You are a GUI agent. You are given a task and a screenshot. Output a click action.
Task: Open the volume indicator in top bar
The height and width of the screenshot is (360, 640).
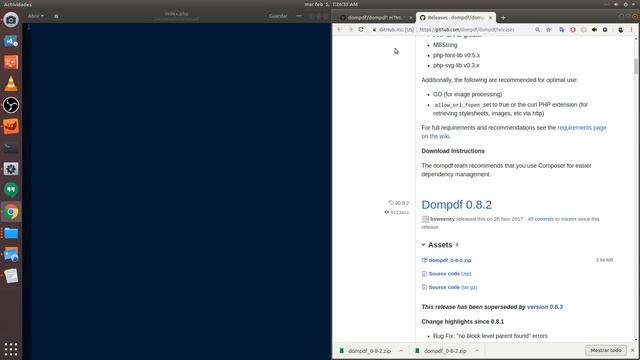pos(616,4)
